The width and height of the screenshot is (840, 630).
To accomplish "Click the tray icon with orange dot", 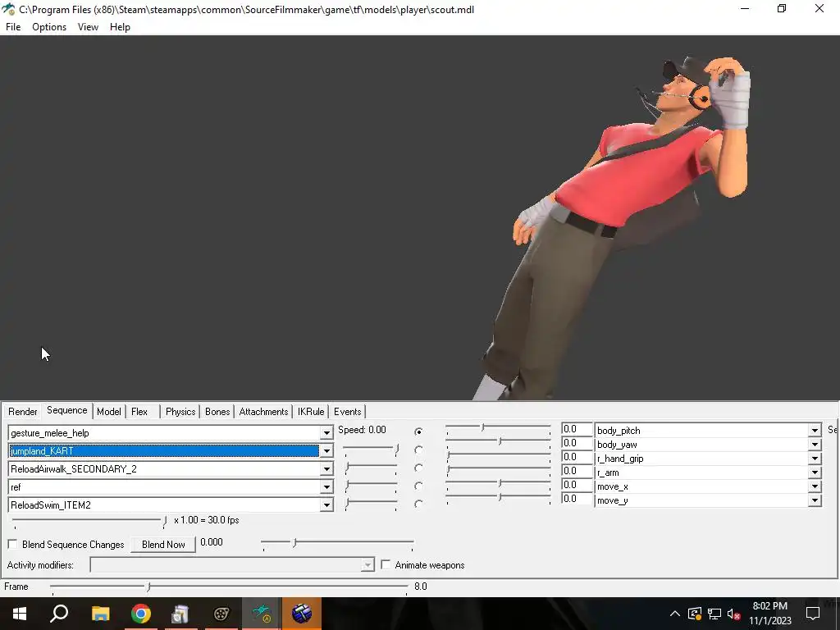I will point(695,614).
